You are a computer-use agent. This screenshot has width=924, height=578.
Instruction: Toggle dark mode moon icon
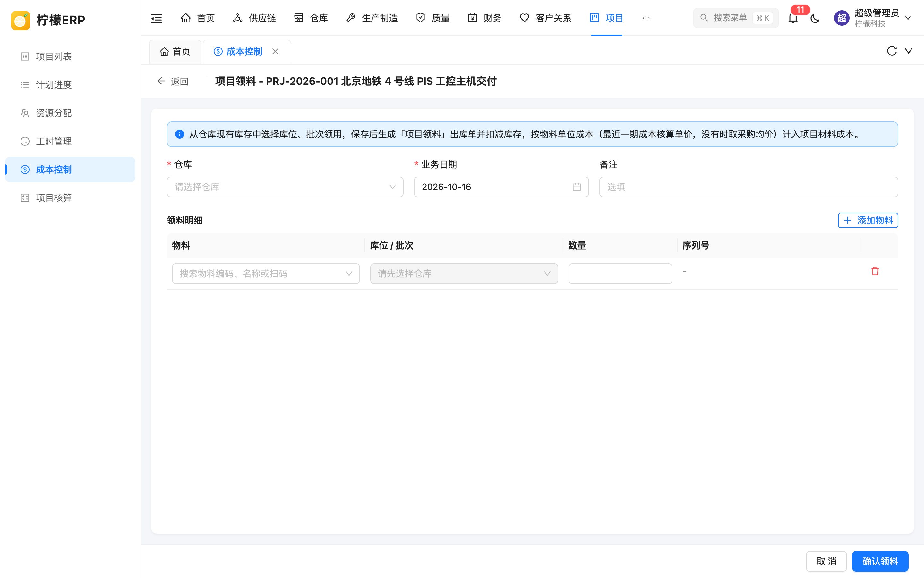815,18
